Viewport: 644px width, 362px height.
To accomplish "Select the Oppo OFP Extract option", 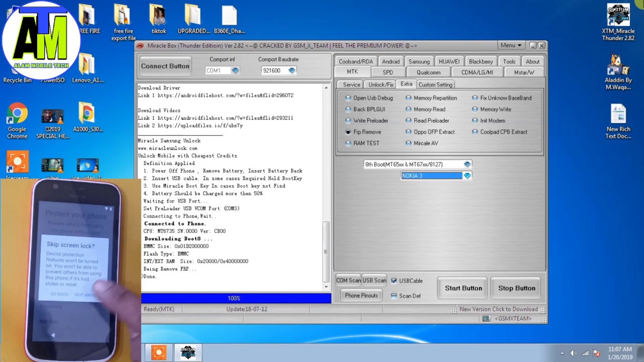I will point(430,132).
